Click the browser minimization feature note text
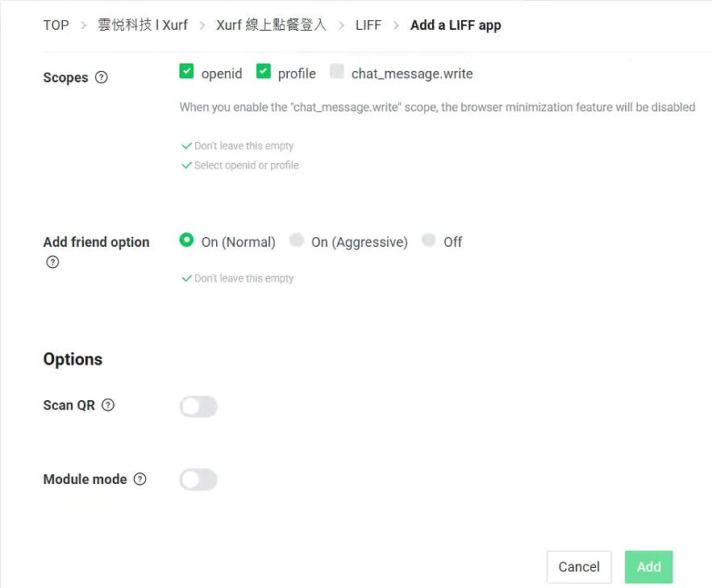The image size is (712, 588). [x=437, y=107]
